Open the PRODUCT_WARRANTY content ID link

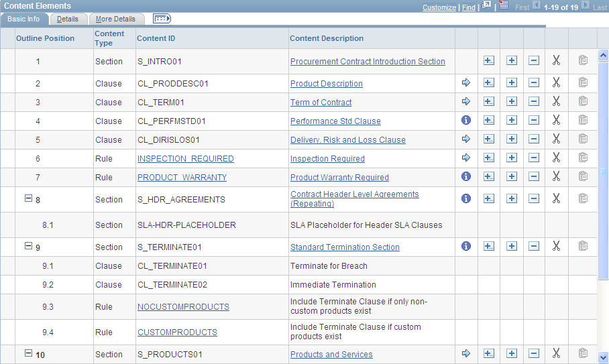tap(182, 178)
